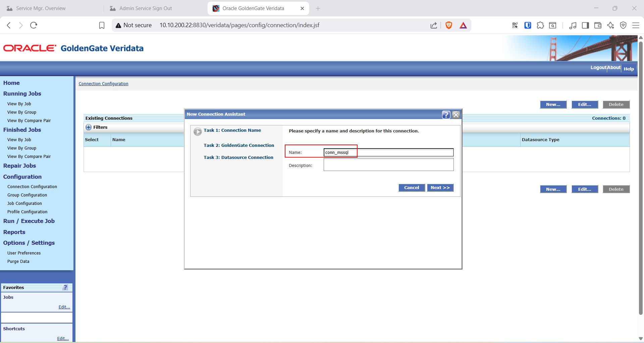Open Running Jobs section
Viewport: 644px width, 343px height.
[22, 94]
